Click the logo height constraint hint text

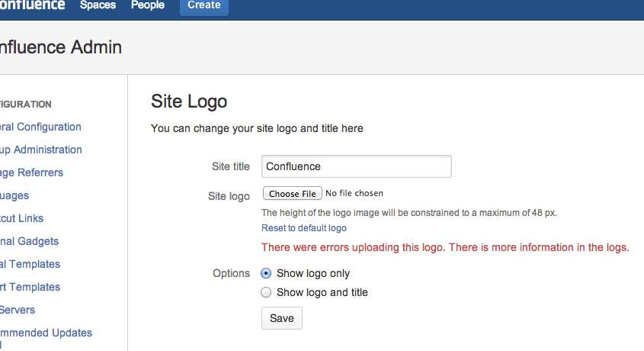click(x=409, y=213)
